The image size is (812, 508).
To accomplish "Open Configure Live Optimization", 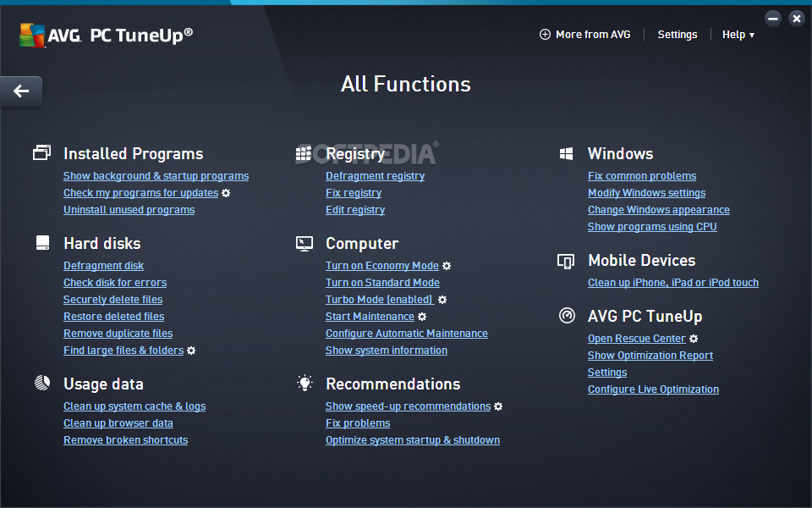I will [x=653, y=389].
